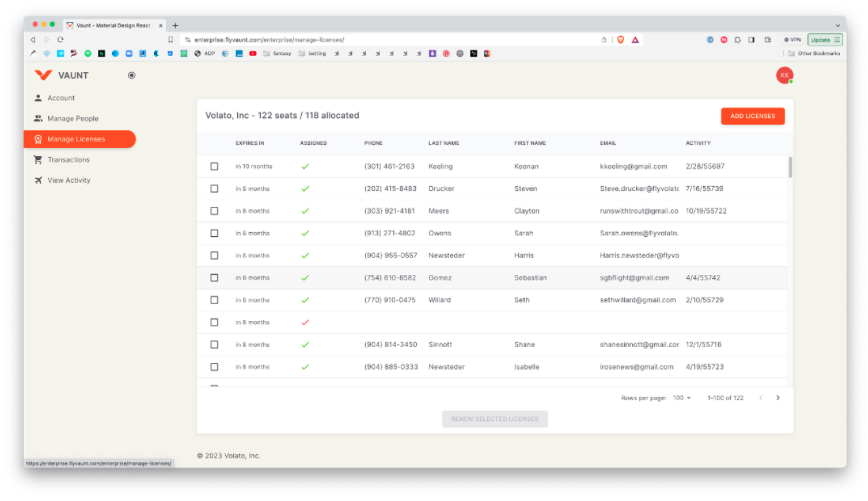Open the Zoom bookmark icon
This screenshot has width=868, height=501.
point(129,53)
